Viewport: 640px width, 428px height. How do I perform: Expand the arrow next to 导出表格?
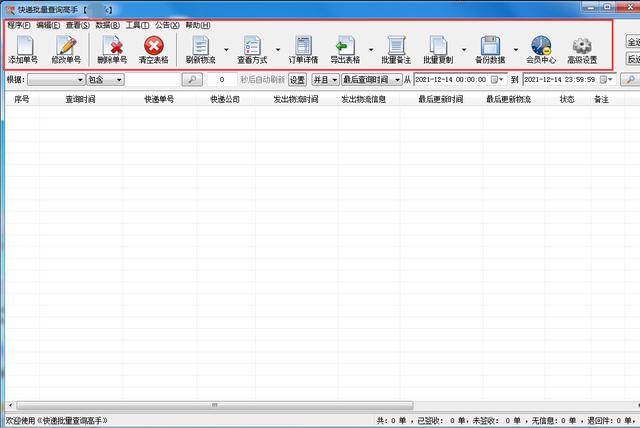pyautogui.click(x=371, y=49)
